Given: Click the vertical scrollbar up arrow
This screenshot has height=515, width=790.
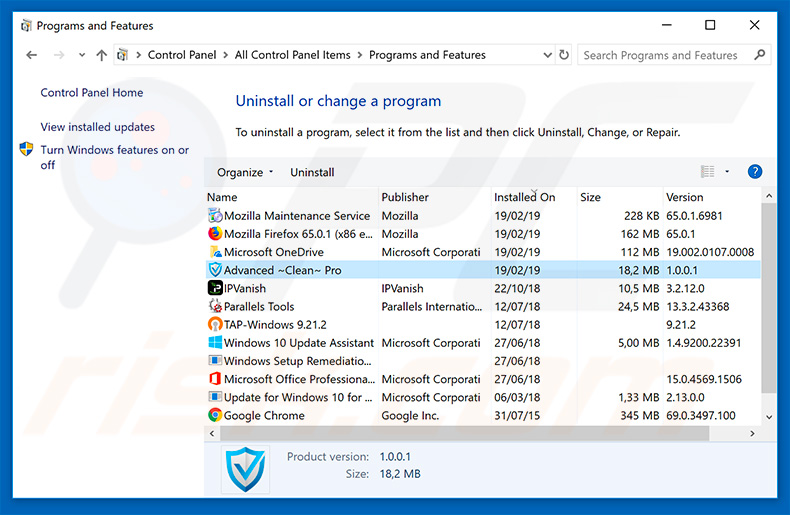Looking at the screenshot, I should click(769, 196).
